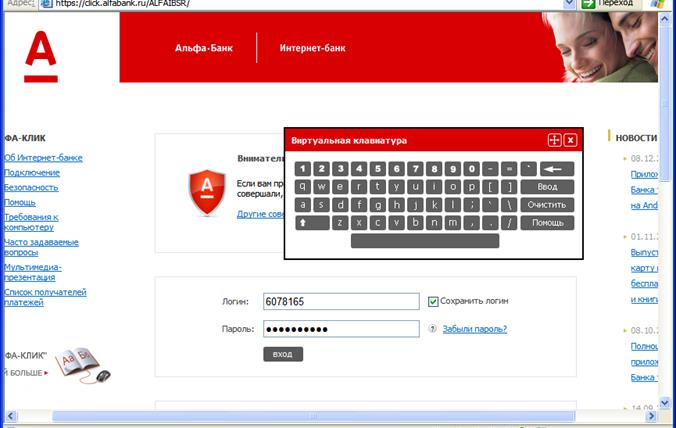Click the f key on virtual keyboard
Viewport: 676px width, 428px height.
click(x=359, y=205)
